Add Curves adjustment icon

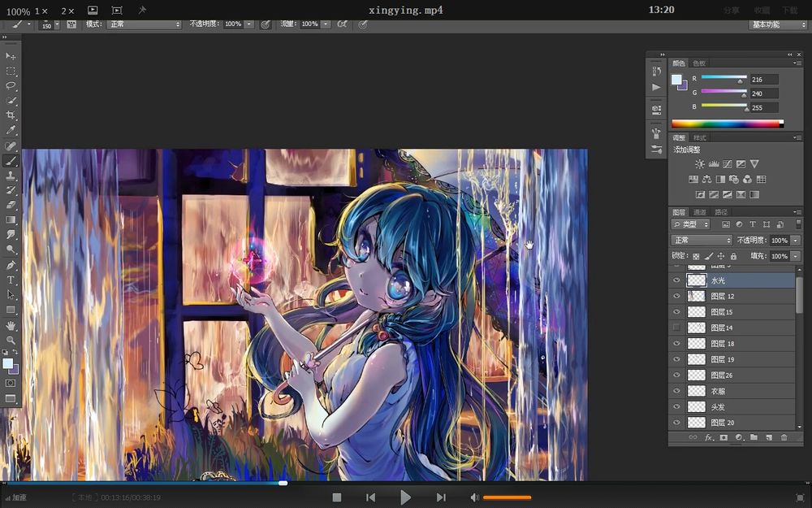[727, 164]
